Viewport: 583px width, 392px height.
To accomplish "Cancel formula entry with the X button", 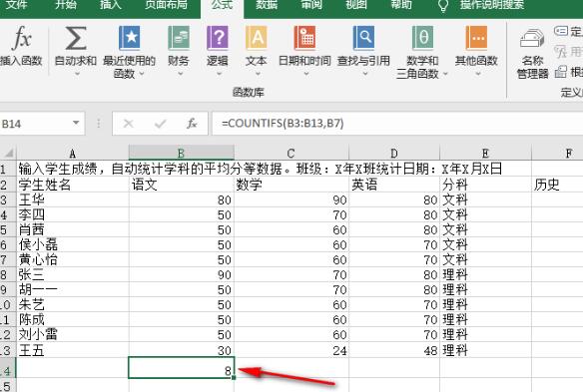I will (128, 124).
